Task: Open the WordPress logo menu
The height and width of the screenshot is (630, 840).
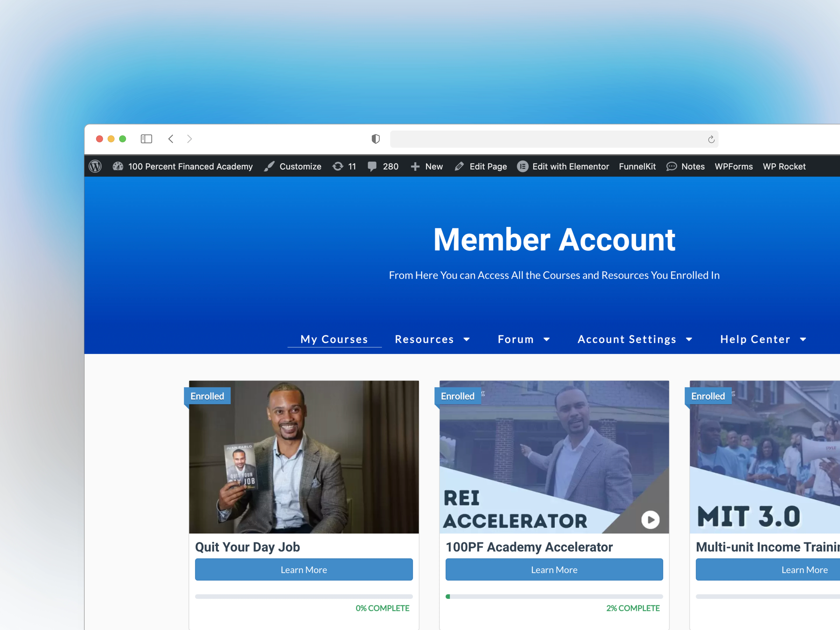Action: pyautogui.click(x=95, y=166)
